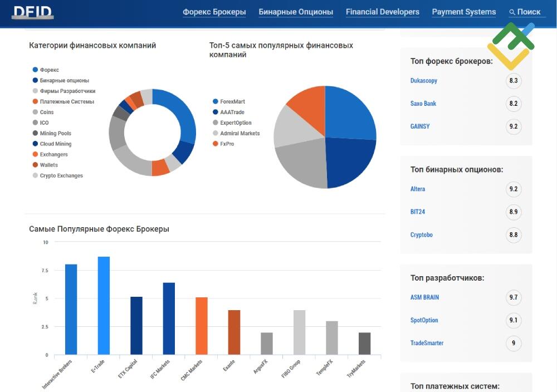Open the ASM BRAIN developer link
Screen dimensions: 557x392
coord(424,297)
